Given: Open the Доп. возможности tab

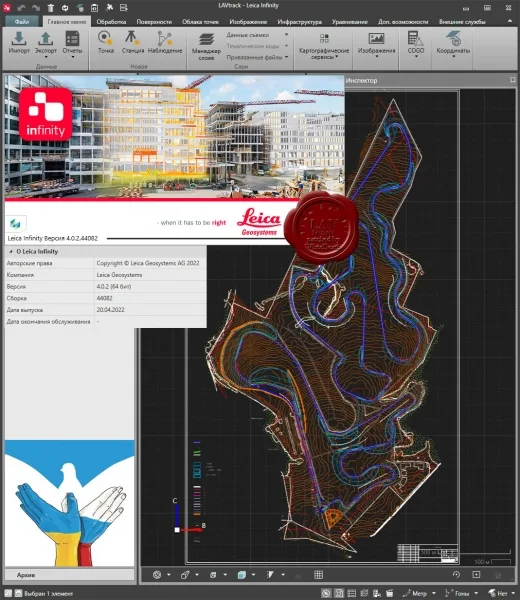Looking at the screenshot, I should click(403, 22).
